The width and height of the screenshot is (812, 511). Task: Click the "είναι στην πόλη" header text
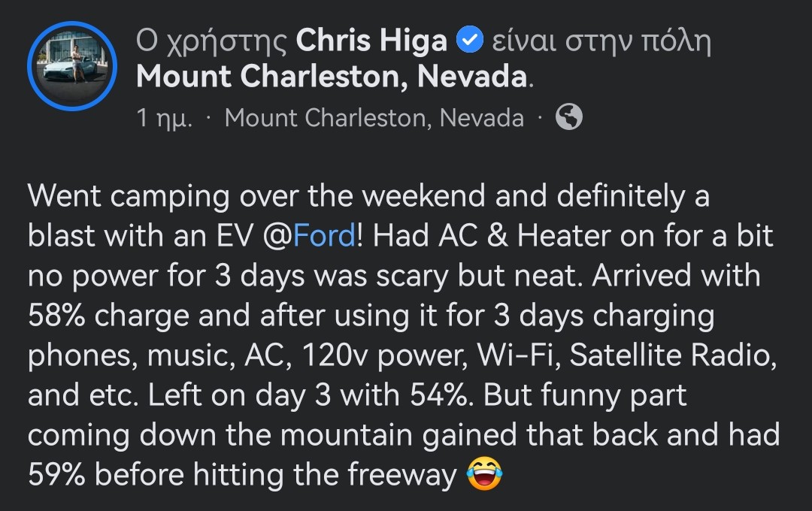click(x=600, y=42)
